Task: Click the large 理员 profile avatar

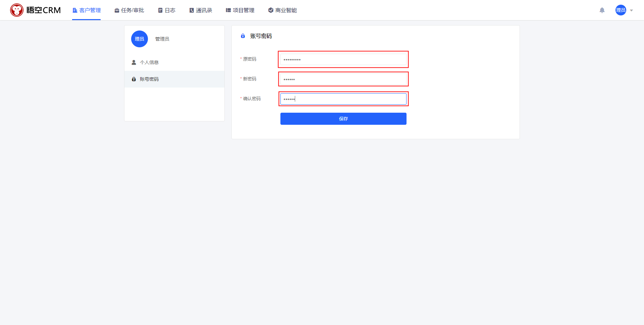Action: coord(140,39)
